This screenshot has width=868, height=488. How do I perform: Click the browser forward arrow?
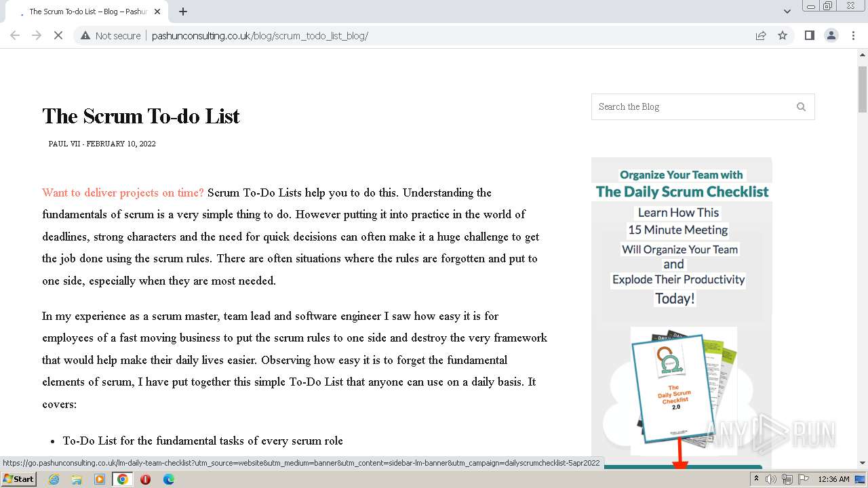pos(37,35)
